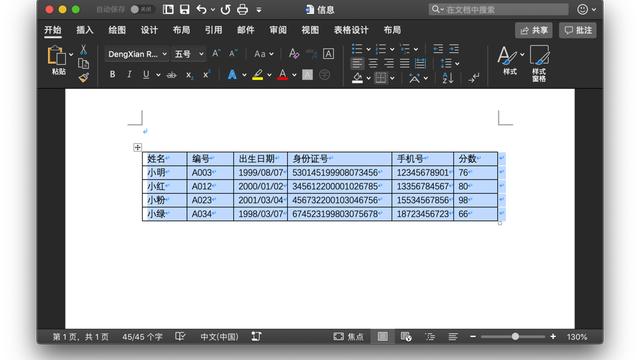This screenshot has width=640, height=360.
Task: Click the Undo arrow
Action: click(201, 9)
